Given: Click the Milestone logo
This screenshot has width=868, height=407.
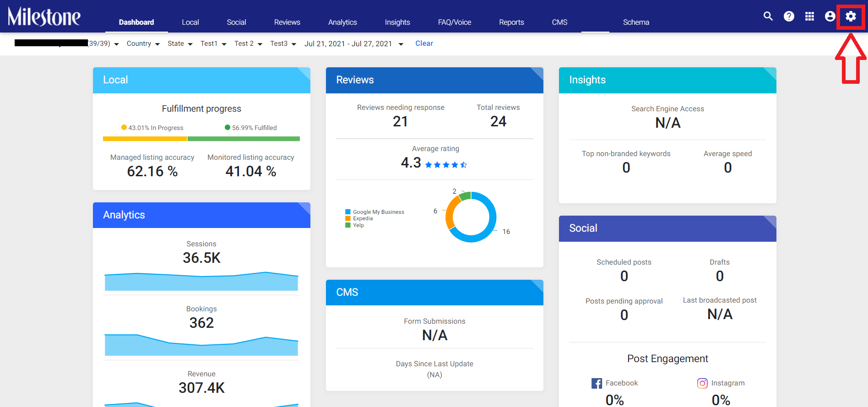Looking at the screenshot, I should pos(44,16).
